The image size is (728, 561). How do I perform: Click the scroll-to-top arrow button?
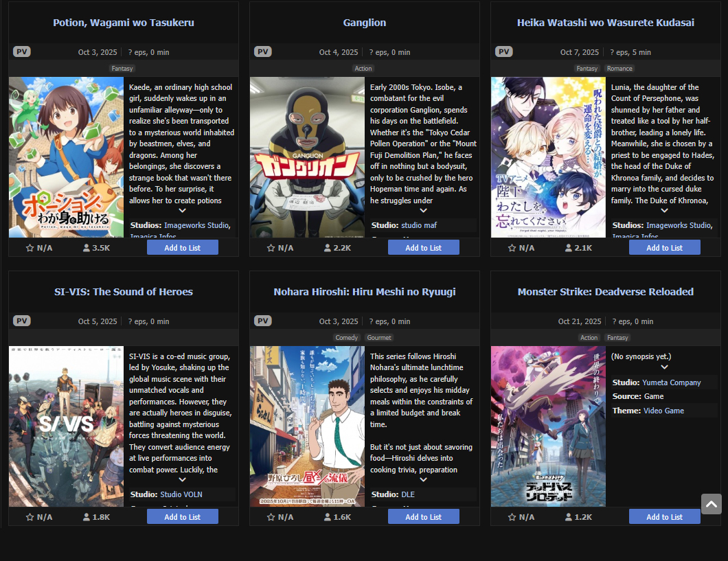[x=712, y=504]
